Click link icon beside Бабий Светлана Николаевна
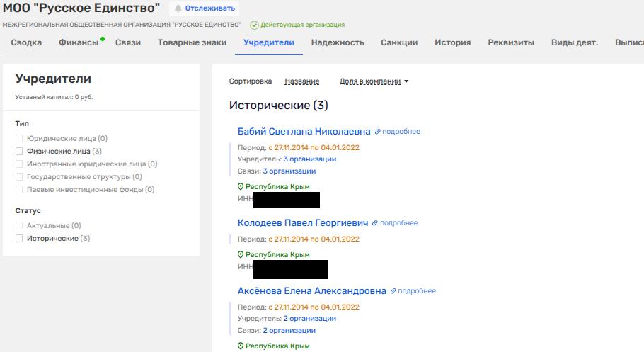Viewport: 644px width, 352px height. tap(378, 132)
